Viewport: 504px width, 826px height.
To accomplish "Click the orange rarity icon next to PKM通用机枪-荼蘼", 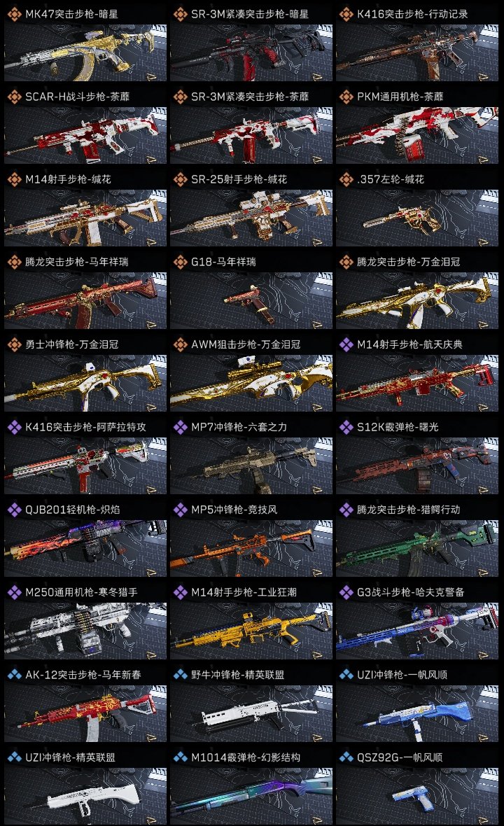I will coord(346,97).
